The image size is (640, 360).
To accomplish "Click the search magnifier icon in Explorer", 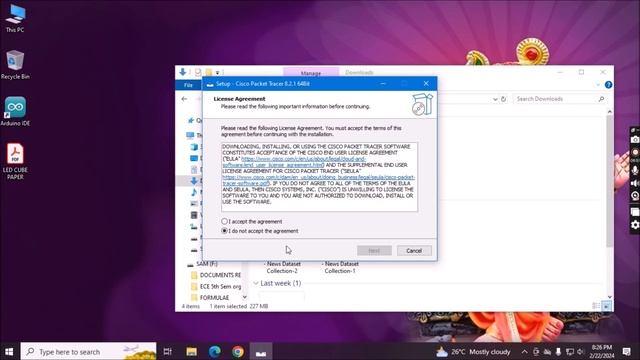I will point(601,99).
